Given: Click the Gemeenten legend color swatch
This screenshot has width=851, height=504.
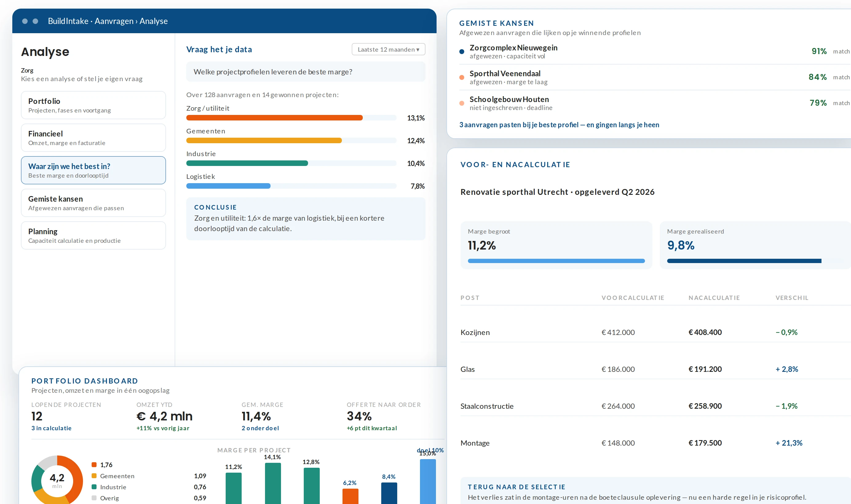Looking at the screenshot, I should [94, 476].
